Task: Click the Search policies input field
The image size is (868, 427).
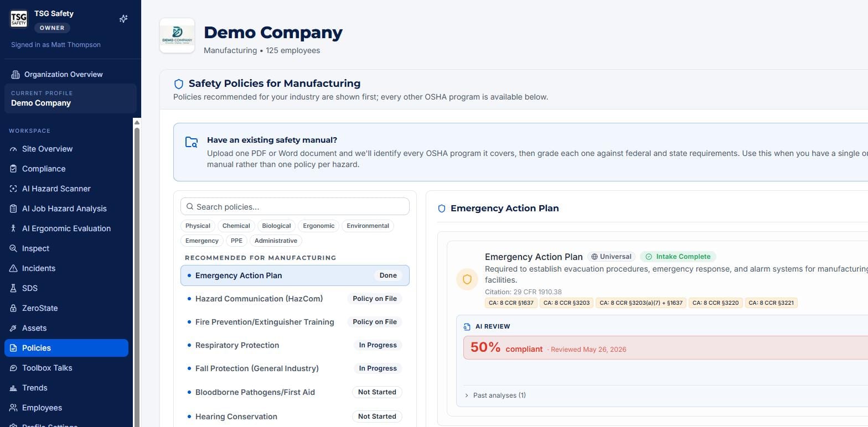Action: (295, 207)
